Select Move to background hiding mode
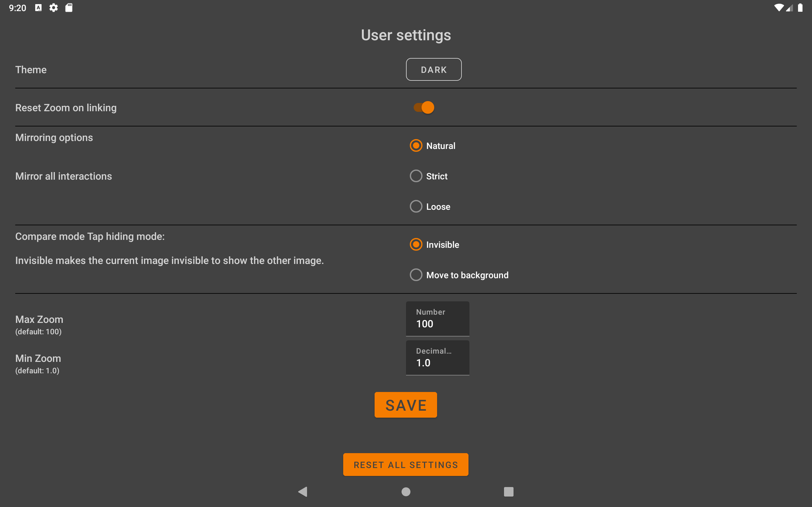Viewport: 812px width, 507px height. 416,275
